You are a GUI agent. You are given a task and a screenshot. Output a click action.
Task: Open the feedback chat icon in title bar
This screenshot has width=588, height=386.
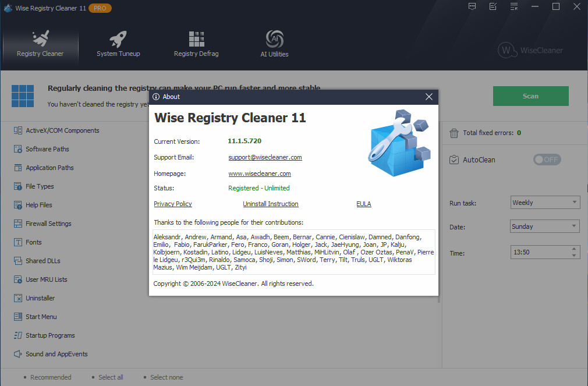pos(472,6)
